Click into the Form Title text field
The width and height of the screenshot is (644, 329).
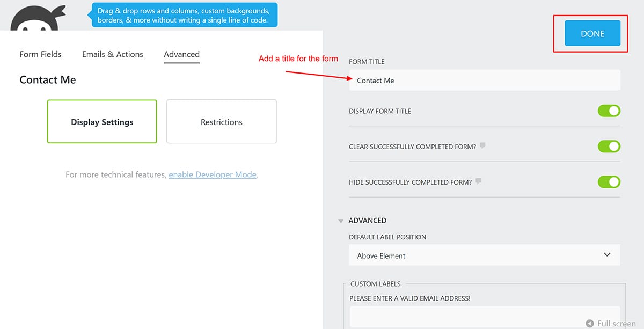point(484,81)
